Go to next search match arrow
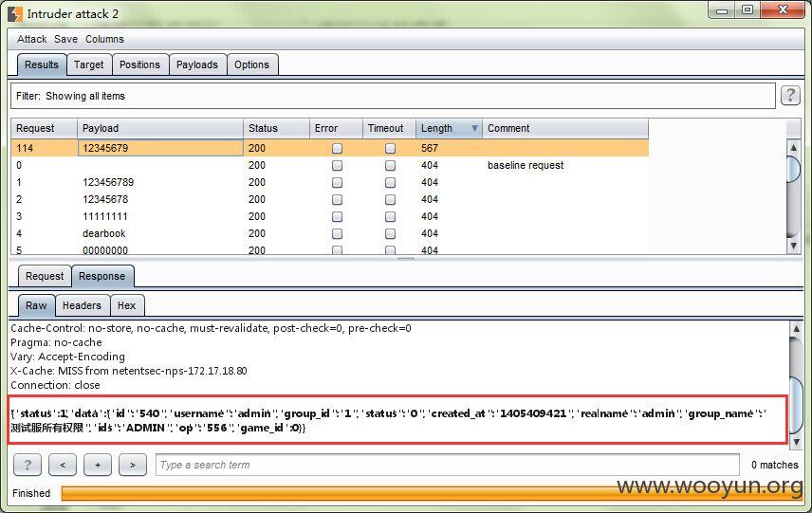812x513 pixels. (133, 465)
